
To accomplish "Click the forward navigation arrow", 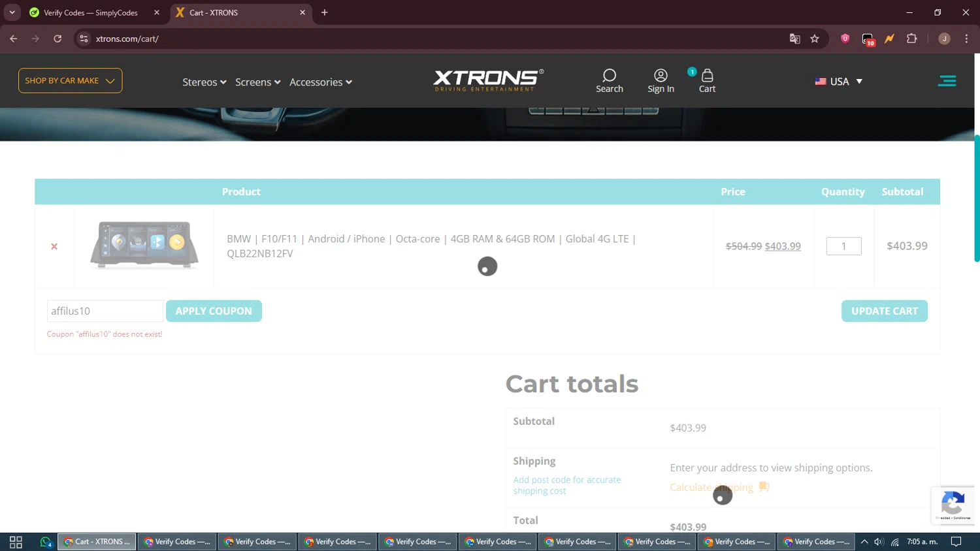I will (35, 39).
